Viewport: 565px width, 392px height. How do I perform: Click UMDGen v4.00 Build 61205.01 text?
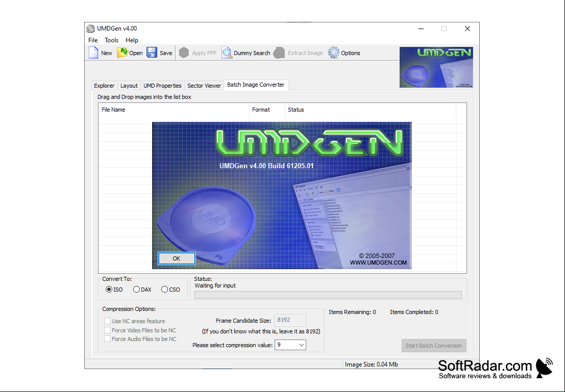(266, 166)
